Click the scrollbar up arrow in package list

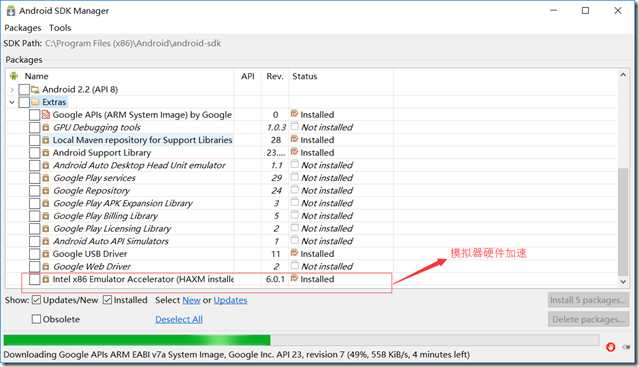pos(623,75)
